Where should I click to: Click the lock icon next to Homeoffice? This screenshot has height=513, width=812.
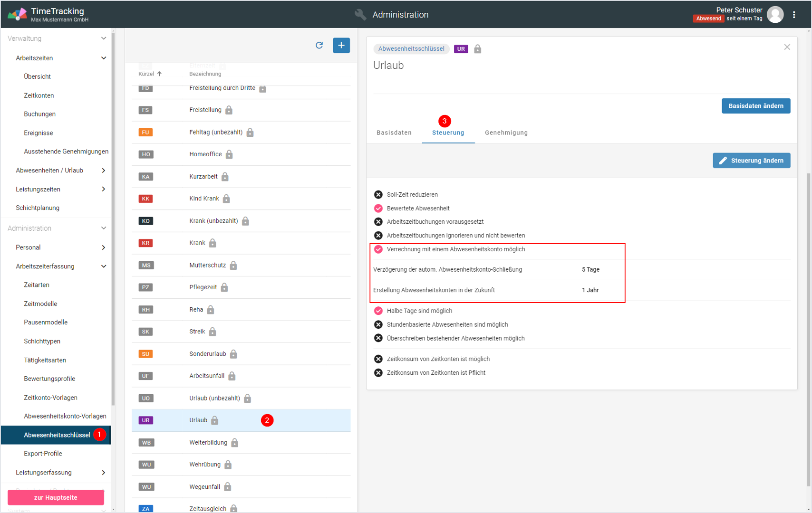point(229,154)
